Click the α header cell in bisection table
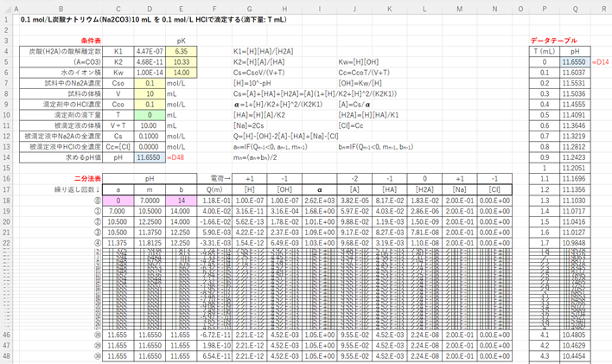Viewport: 612px width, 364px height. [x=319, y=190]
